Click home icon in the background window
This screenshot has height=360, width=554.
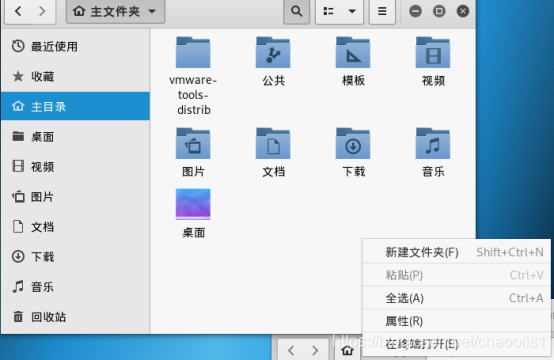point(347,350)
